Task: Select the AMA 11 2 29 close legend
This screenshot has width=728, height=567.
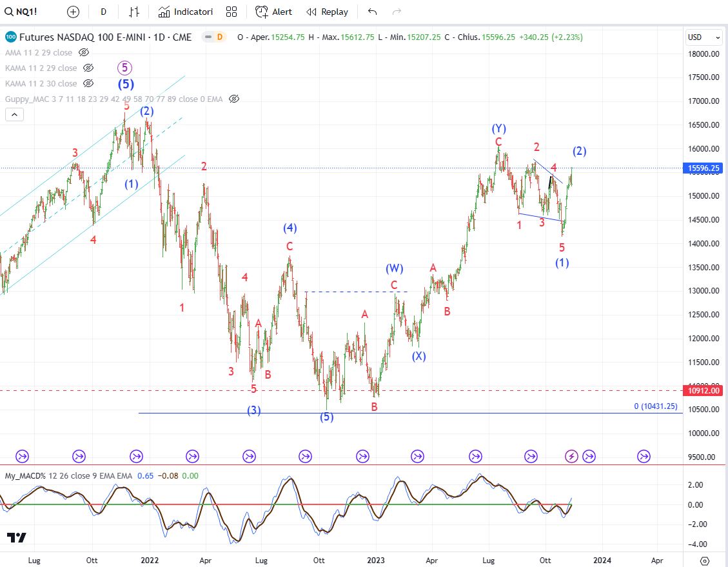Action: 39,52
